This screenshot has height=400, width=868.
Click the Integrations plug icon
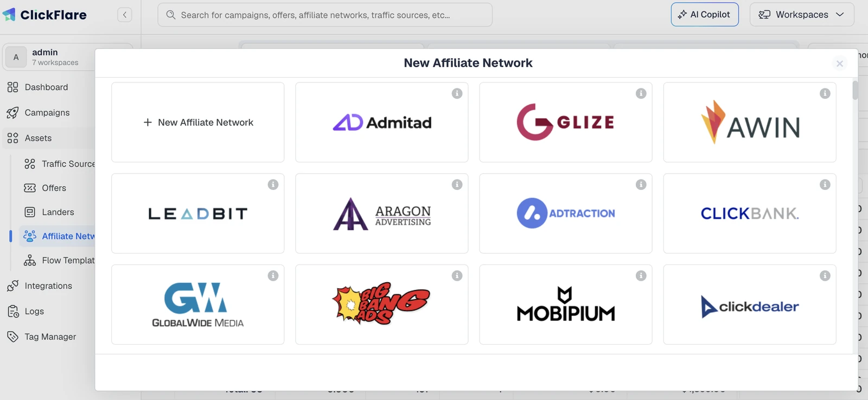click(12, 285)
